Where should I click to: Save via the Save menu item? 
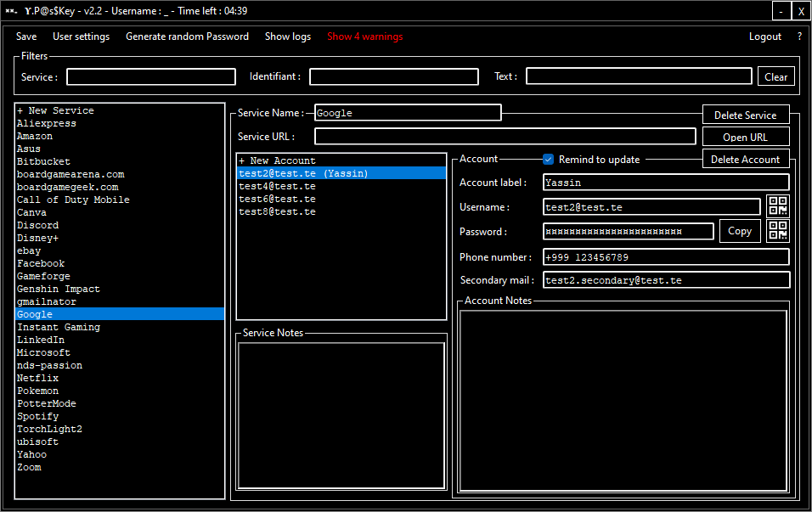click(26, 37)
